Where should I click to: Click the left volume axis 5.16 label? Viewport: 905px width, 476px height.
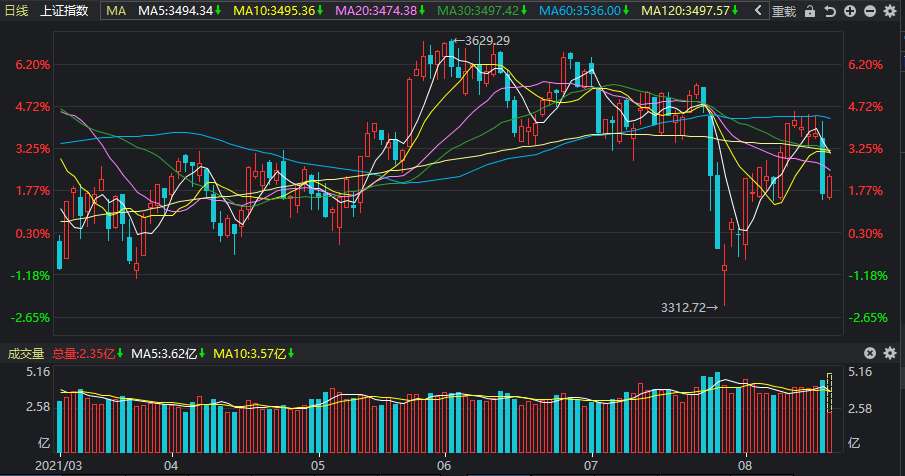(38, 372)
